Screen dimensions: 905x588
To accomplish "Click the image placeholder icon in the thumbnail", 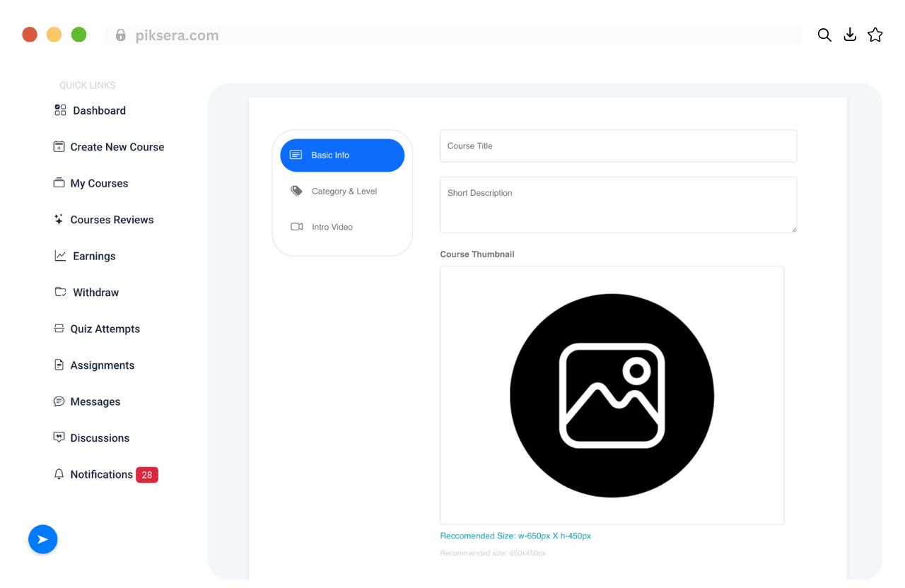I will pos(612,396).
